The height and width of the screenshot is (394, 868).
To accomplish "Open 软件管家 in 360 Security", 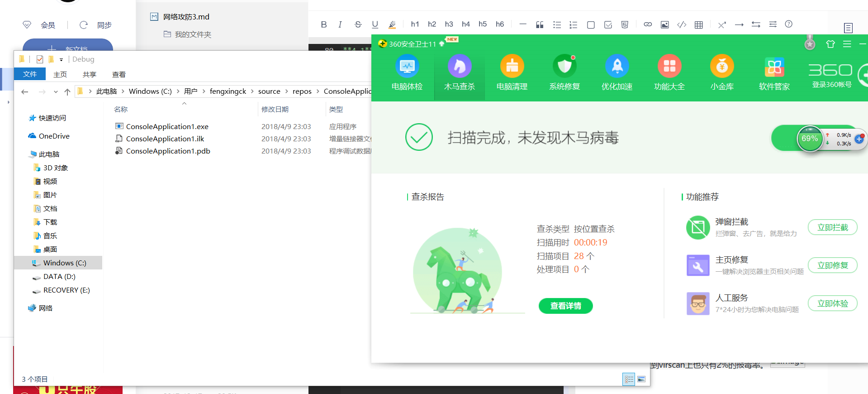I will (774, 72).
